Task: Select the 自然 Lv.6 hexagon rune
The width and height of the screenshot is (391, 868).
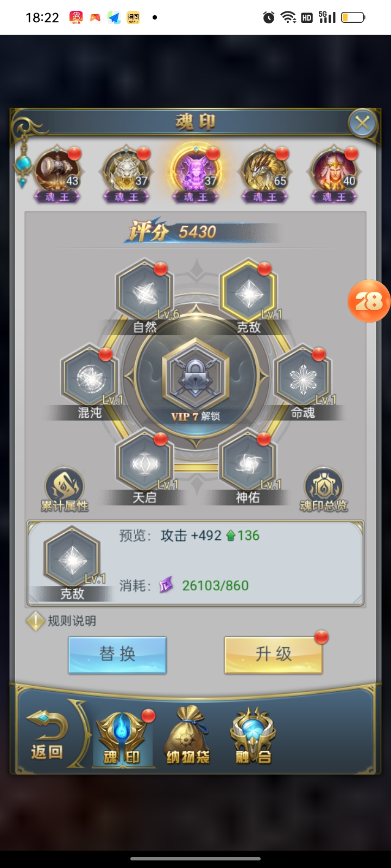Action: click(x=144, y=293)
